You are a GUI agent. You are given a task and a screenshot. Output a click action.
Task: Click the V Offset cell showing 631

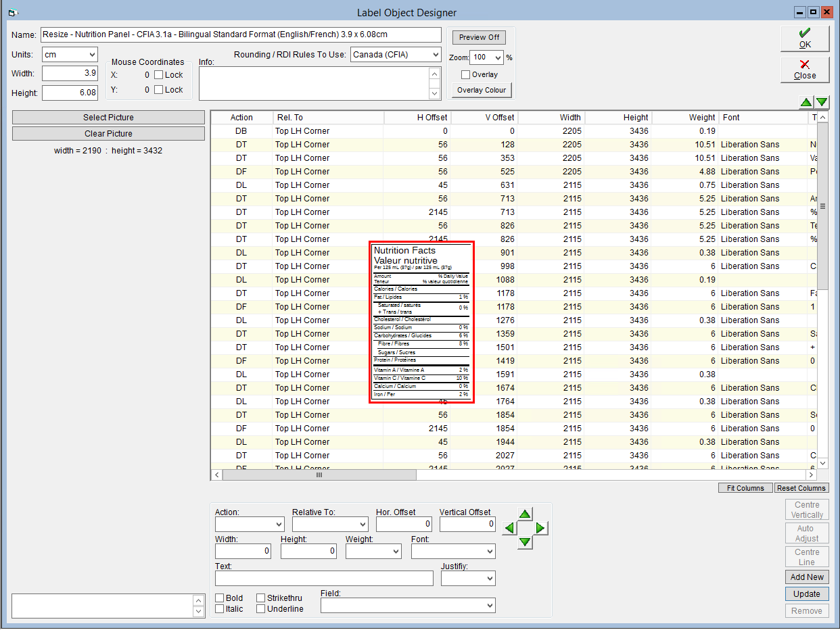[x=484, y=185]
